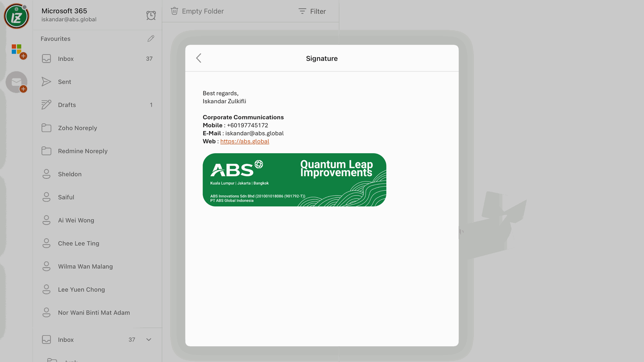The height and width of the screenshot is (362, 644).
Task: Open the Nor Wani Binti Mat Adam favourite
Action: tap(94, 313)
